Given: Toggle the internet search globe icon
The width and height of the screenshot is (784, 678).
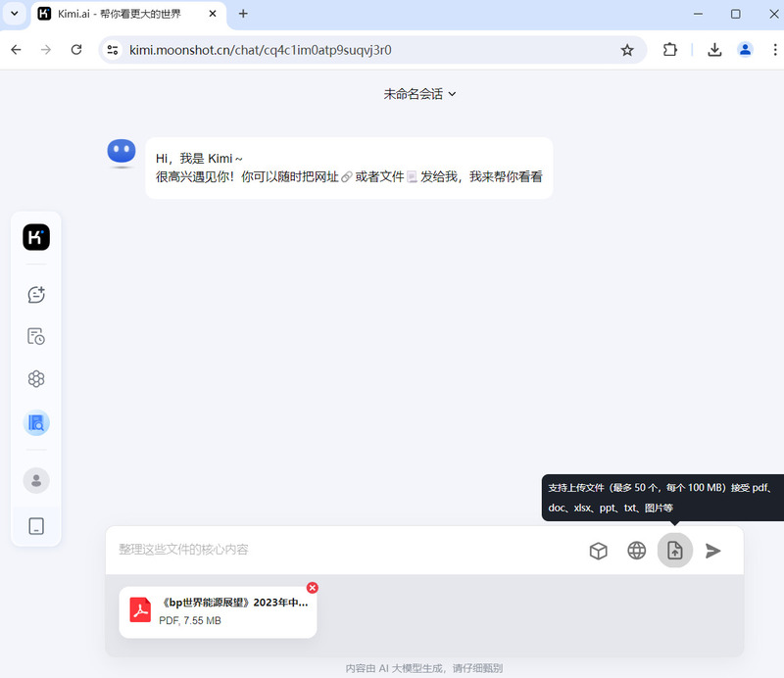Looking at the screenshot, I should (x=636, y=551).
